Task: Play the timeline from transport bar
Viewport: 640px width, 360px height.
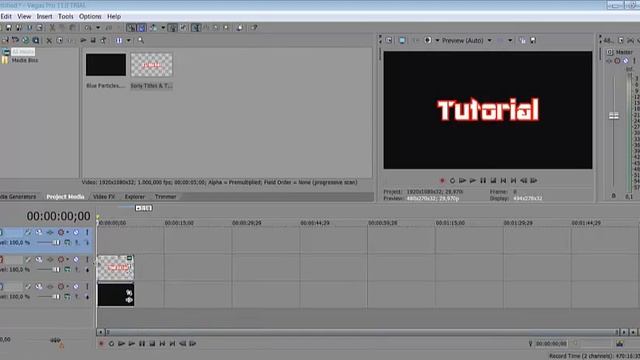Action: 131,344
